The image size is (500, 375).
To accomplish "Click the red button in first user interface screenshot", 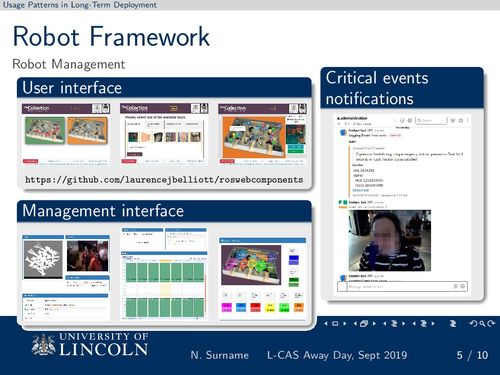I will click(30, 161).
